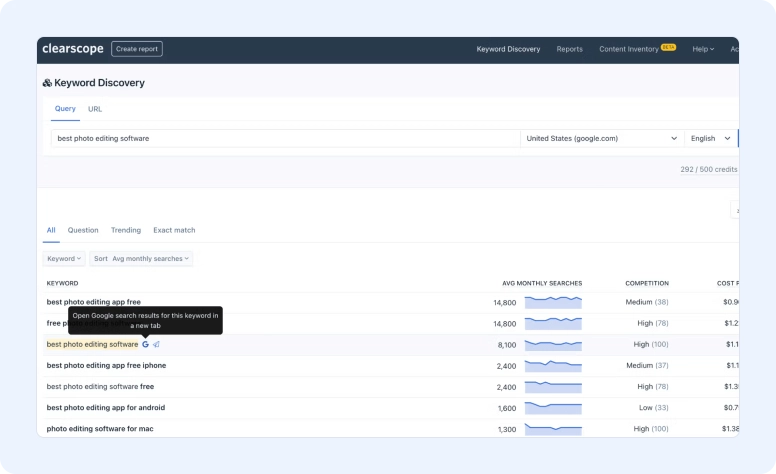Open the English language dropdown
This screenshot has width=776, height=474.
(710, 138)
